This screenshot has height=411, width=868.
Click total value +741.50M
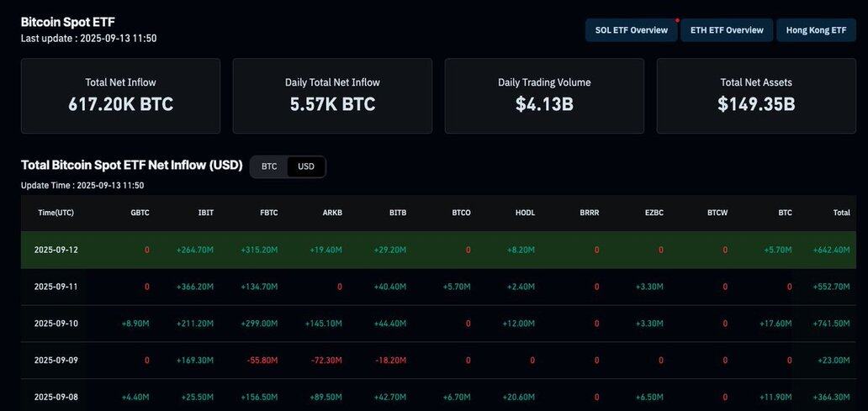[x=831, y=324]
